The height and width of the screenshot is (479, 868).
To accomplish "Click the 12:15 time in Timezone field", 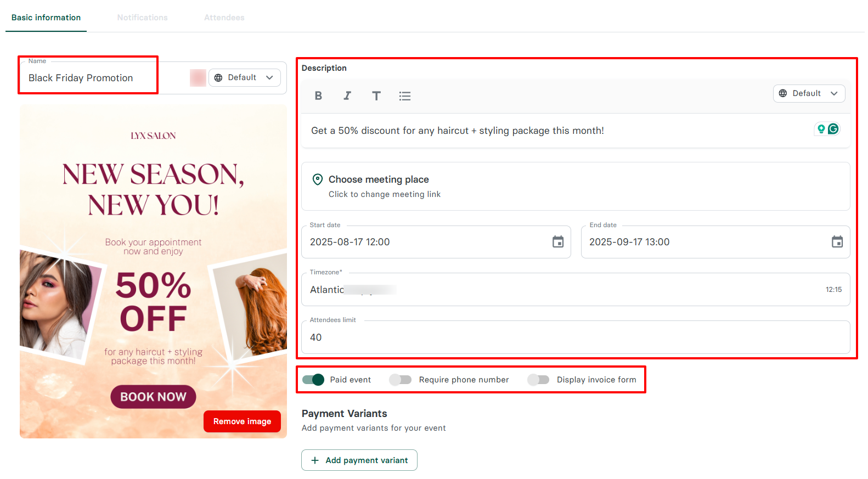I will click(833, 290).
